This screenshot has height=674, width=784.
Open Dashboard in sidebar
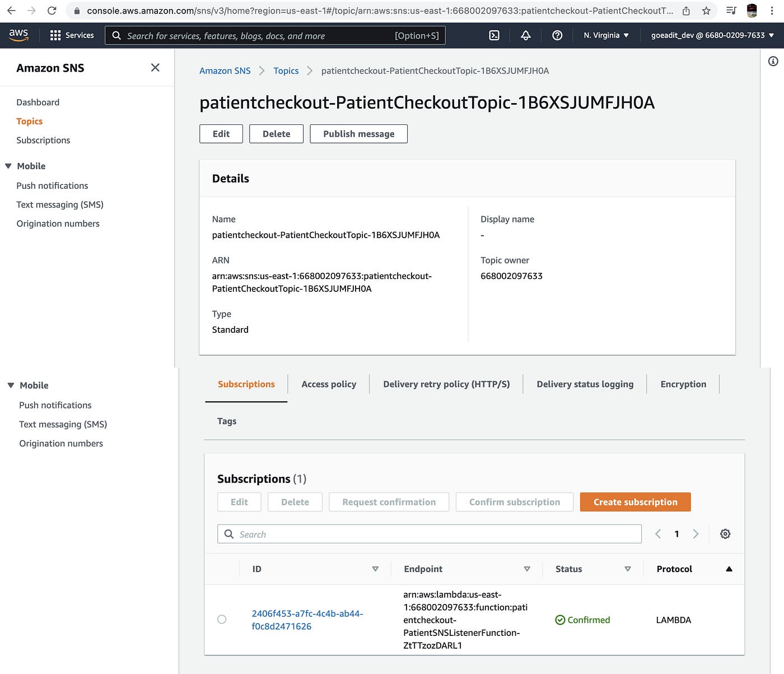[38, 102]
